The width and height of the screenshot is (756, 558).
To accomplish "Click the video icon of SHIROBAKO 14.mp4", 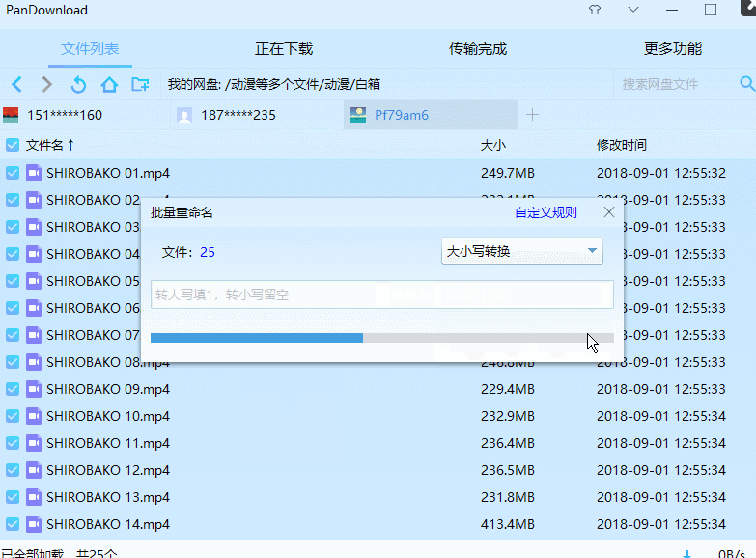I will click(34, 524).
